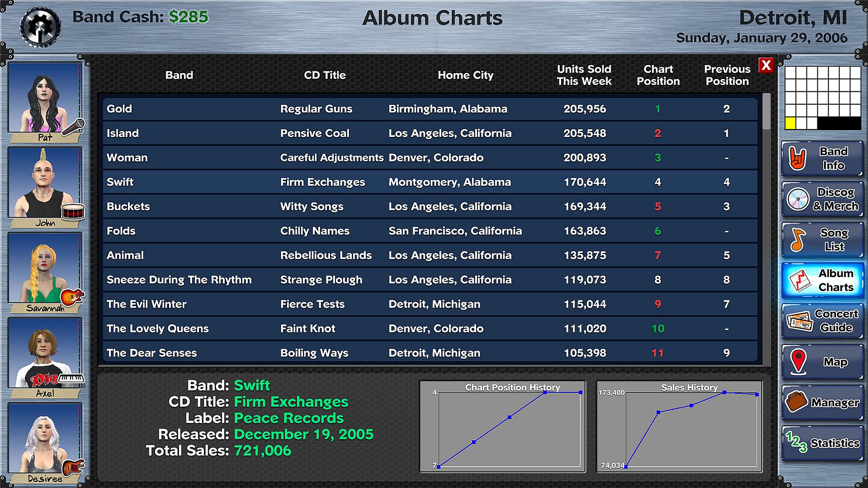Open Discog & Merch screen
Viewport: 868px width, 488px height.
pyautogui.click(x=822, y=199)
